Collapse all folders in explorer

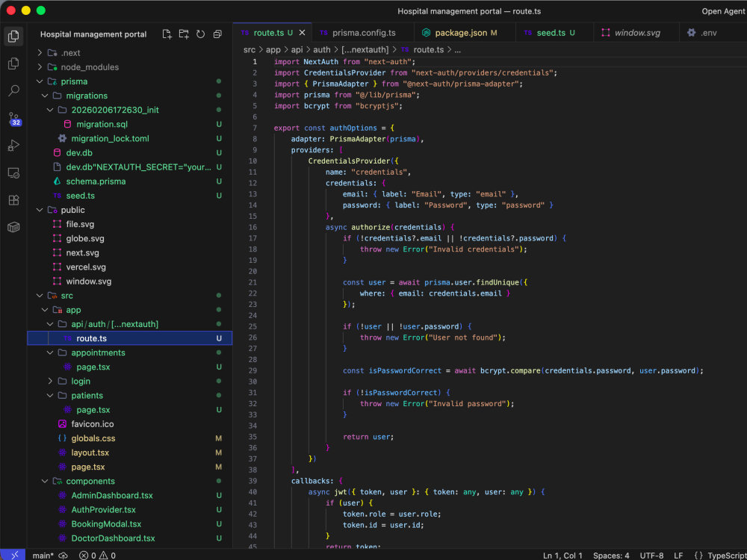[x=217, y=34]
